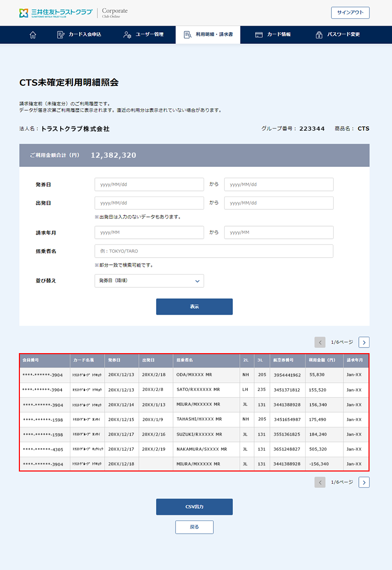392x570 pixels.
Task: Click the CSV出力 button
Action: click(x=194, y=507)
